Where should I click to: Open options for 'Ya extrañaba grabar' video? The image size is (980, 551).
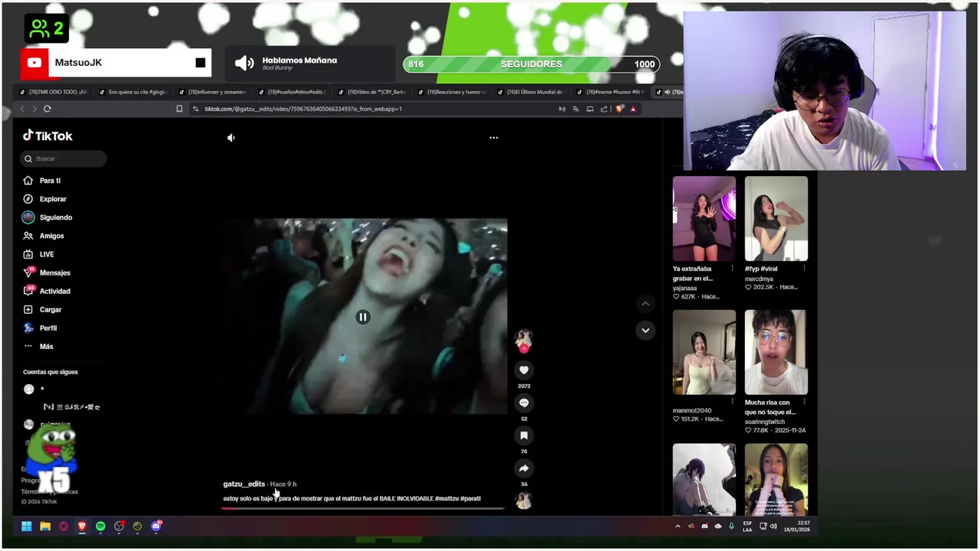click(733, 269)
